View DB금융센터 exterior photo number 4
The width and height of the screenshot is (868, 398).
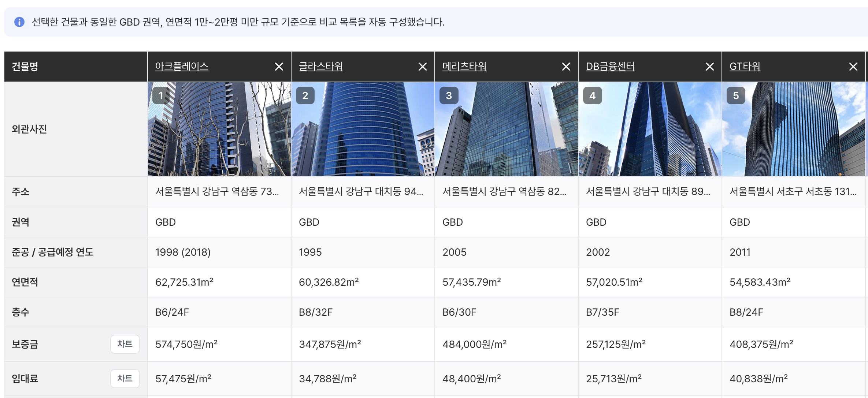point(650,129)
